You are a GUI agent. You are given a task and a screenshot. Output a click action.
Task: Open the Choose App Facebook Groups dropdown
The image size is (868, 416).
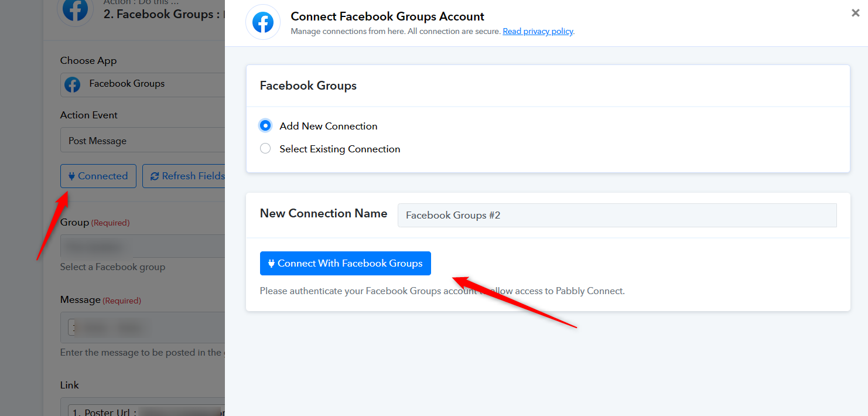(x=143, y=84)
